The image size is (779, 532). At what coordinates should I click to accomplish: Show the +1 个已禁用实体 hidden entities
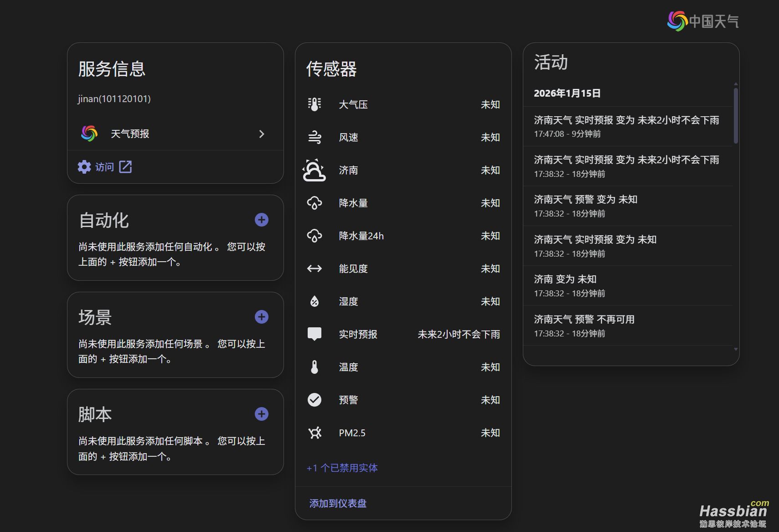tap(342, 468)
